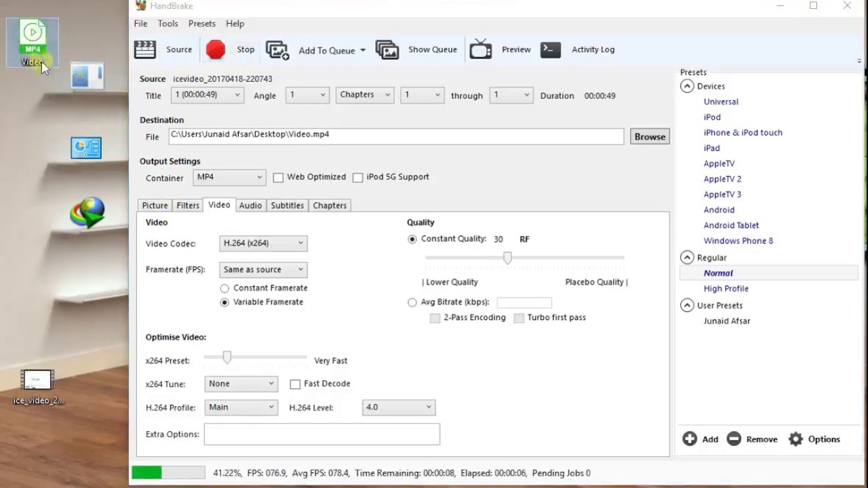
Task: Toggle the 2-Pass Encoding checkbox
Action: [x=435, y=318]
